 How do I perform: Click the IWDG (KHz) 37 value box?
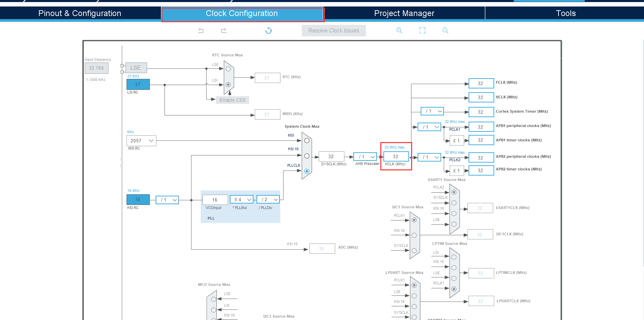[x=267, y=114]
